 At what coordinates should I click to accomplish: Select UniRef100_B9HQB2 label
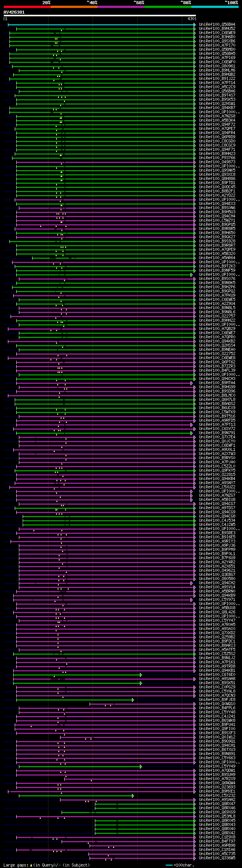click(217, 75)
